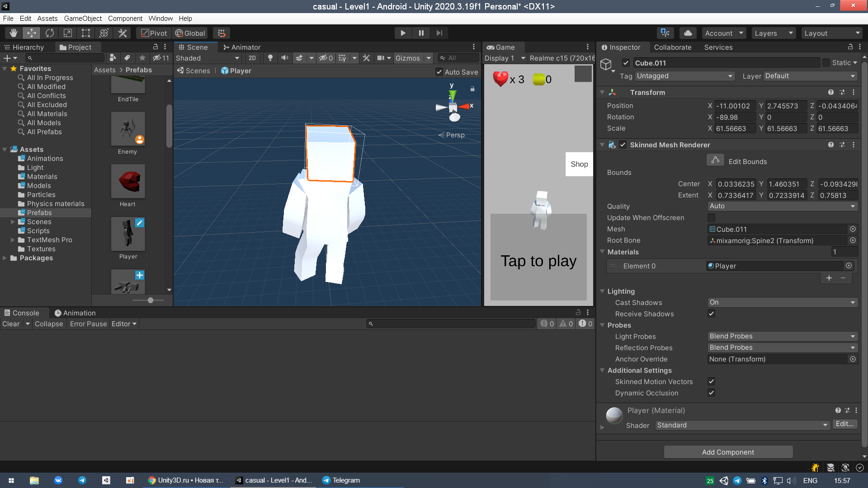Click the Pause button
Screen dimensions: 868x488
pyautogui.click(x=421, y=33)
